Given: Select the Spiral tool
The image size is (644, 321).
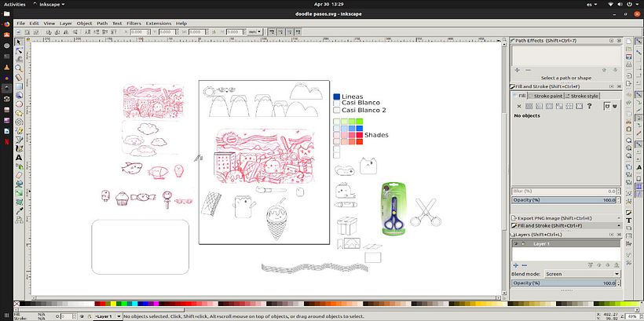Looking at the screenshot, I should point(19,122).
